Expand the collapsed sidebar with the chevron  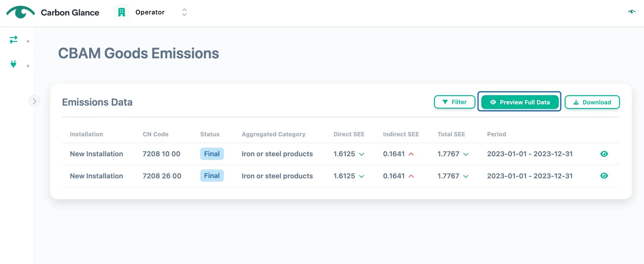click(34, 101)
